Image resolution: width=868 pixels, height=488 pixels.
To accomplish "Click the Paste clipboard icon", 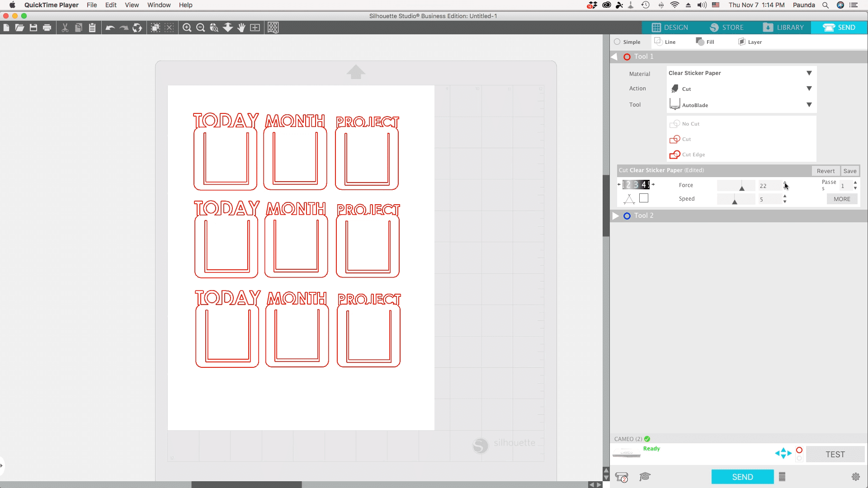I will [x=92, y=28].
